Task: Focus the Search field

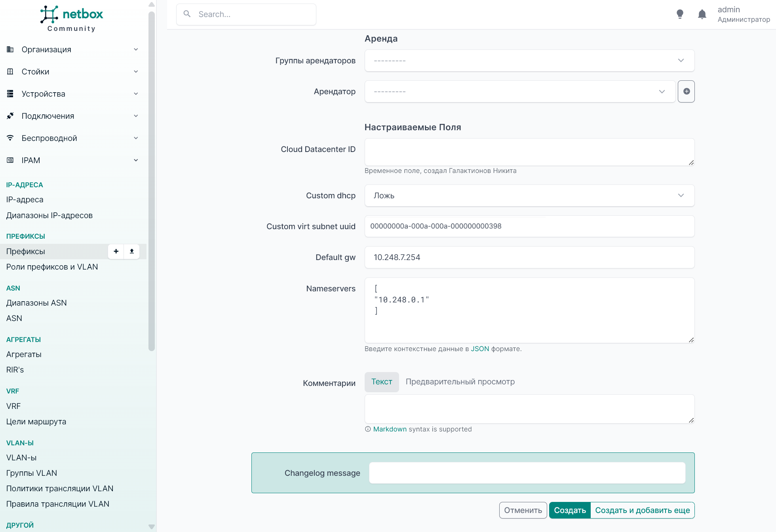Action: pos(246,14)
